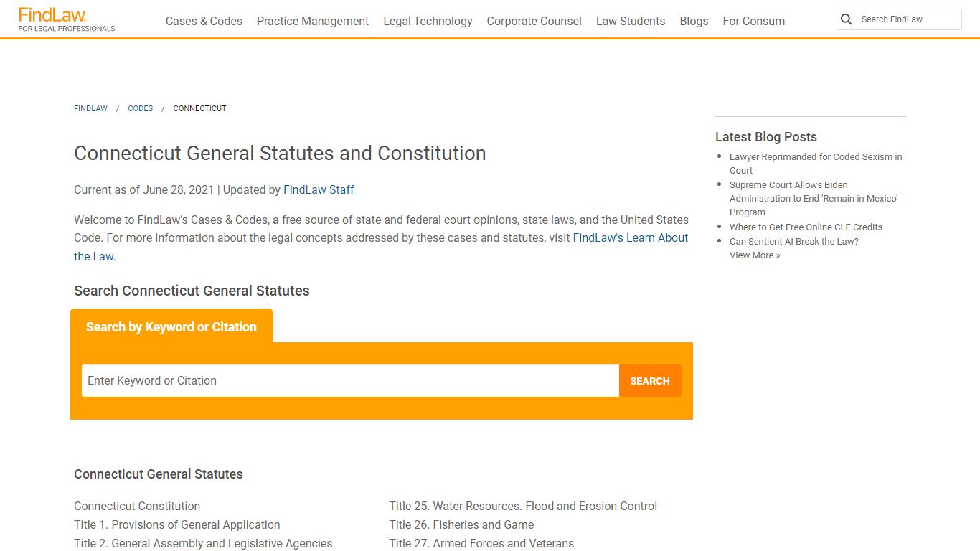The image size is (980, 551).
Task: Click View More blog posts link
Action: pyautogui.click(x=755, y=255)
